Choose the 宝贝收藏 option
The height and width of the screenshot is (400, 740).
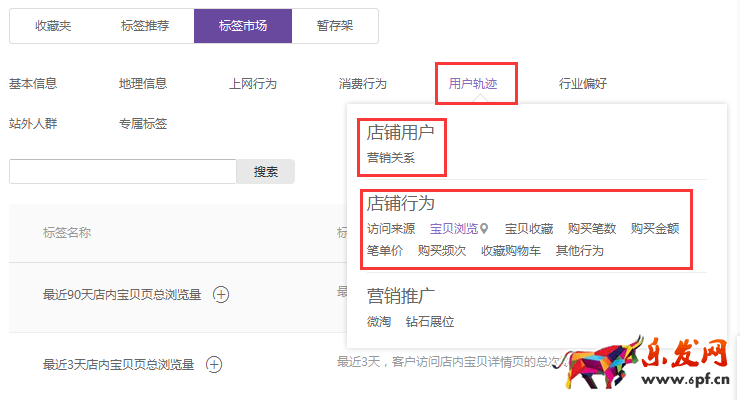click(x=529, y=229)
